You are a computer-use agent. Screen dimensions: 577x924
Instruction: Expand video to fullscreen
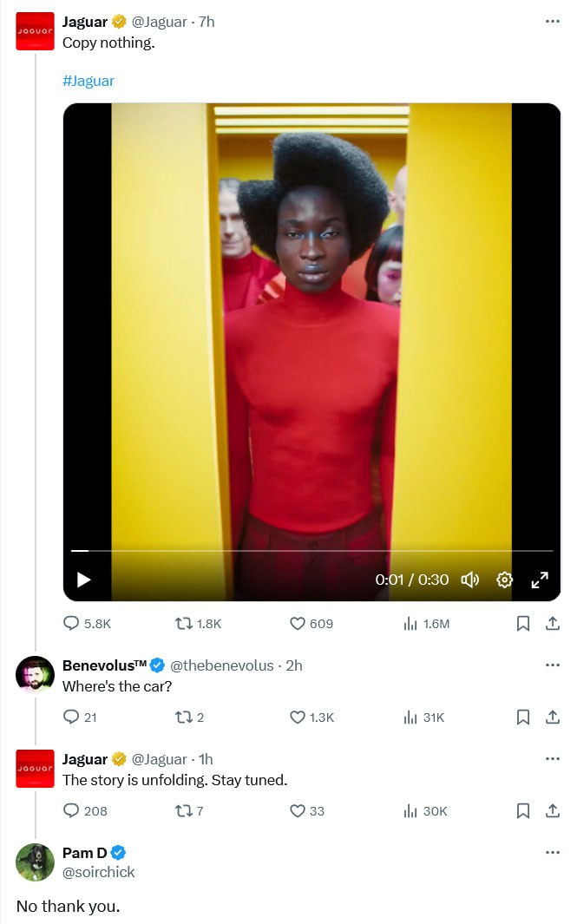tap(540, 580)
